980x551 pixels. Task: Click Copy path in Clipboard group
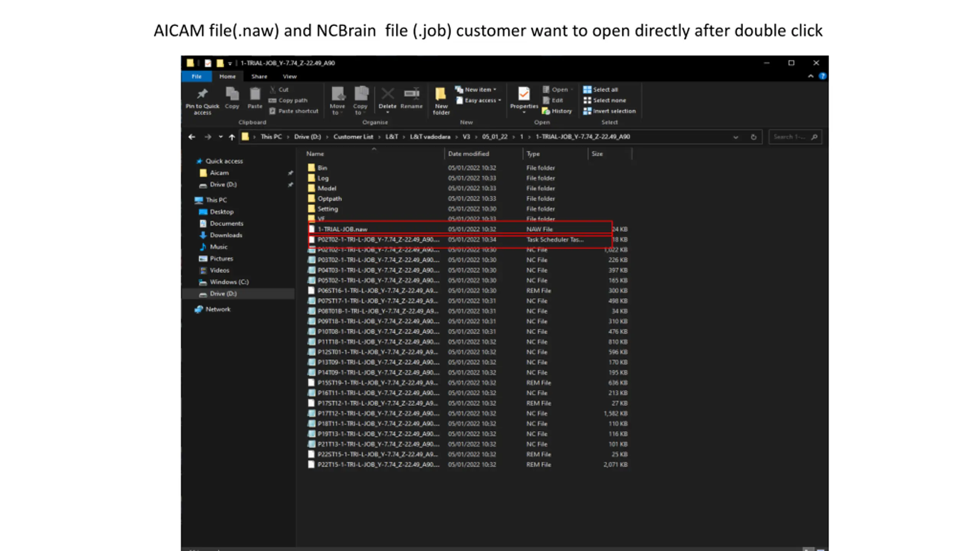pos(288,100)
